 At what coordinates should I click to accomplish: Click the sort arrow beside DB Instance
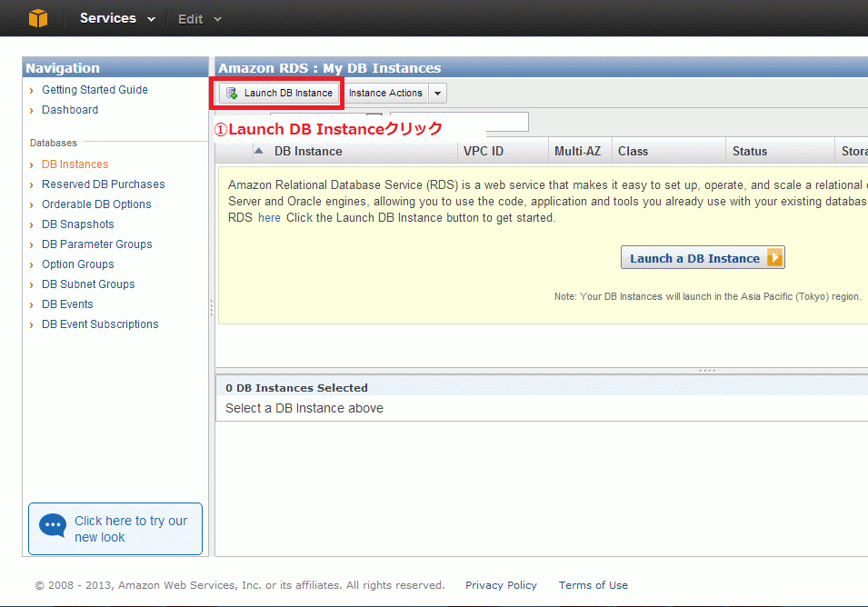point(258,151)
